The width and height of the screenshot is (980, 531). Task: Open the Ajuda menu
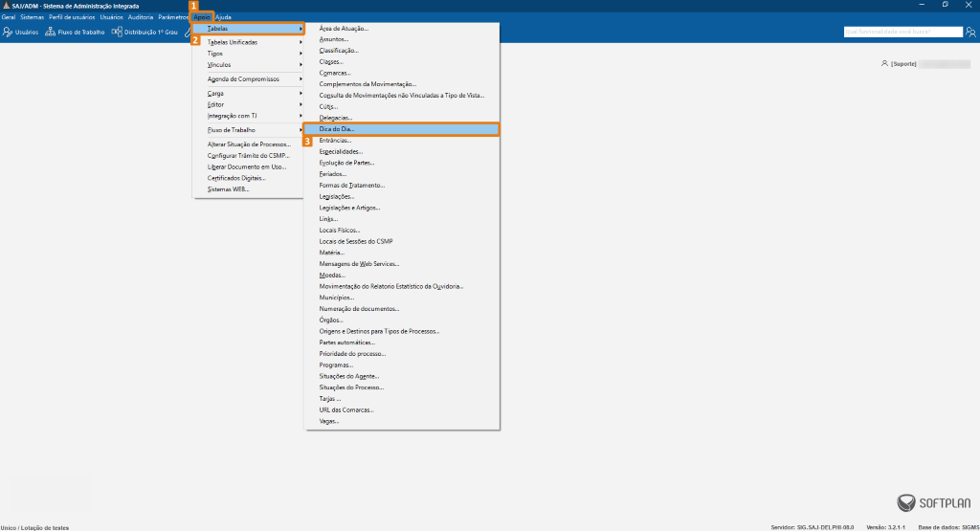point(223,17)
